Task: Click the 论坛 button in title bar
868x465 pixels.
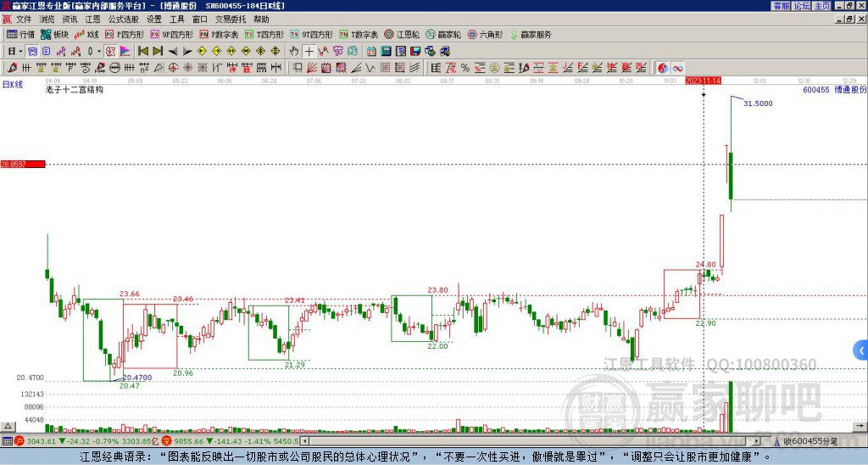Action: pos(801,6)
